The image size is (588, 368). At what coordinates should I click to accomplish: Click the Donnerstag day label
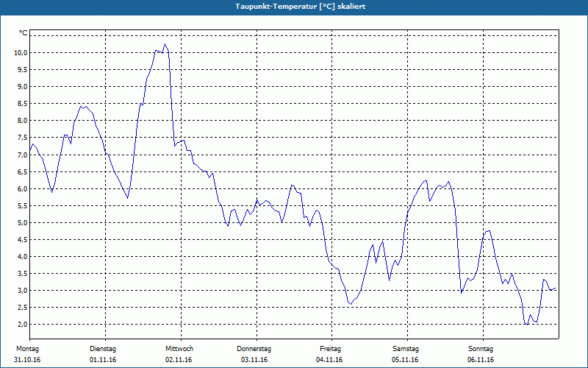coord(254,349)
